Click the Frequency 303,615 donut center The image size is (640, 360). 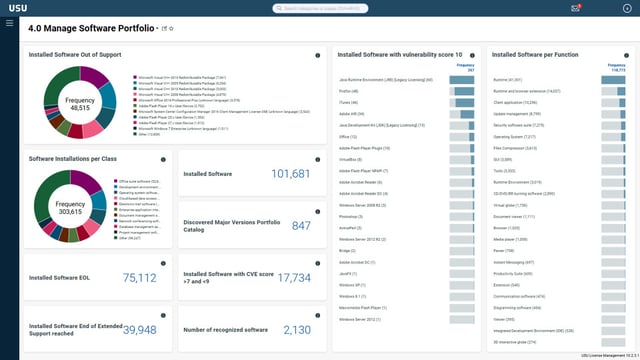(70, 208)
